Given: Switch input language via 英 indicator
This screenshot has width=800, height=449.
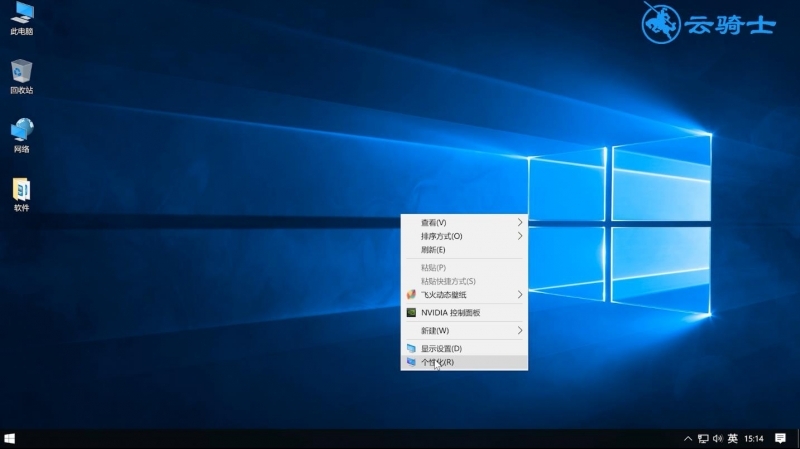Looking at the screenshot, I should pyautogui.click(x=733, y=438).
